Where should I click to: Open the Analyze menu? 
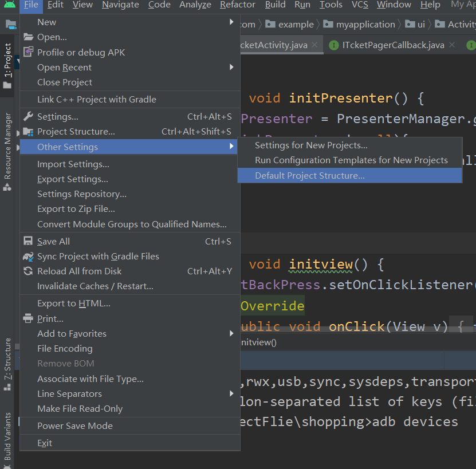[x=195, y=5]
